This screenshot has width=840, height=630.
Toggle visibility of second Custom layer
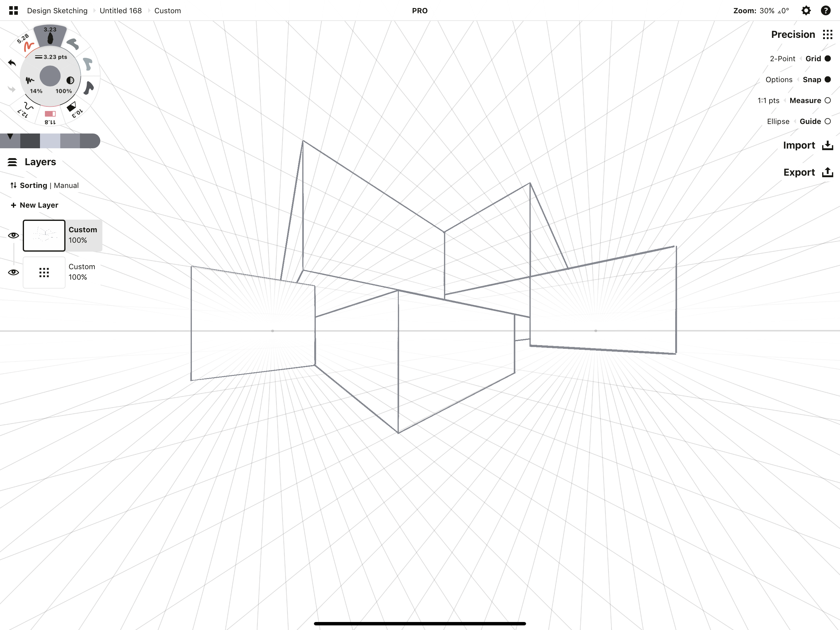click(x=13, y=272)
